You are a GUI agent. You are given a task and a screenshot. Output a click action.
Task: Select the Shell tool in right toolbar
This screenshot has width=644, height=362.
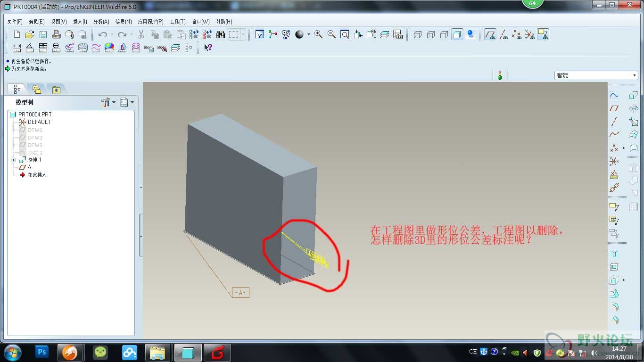tap(614, 267)
